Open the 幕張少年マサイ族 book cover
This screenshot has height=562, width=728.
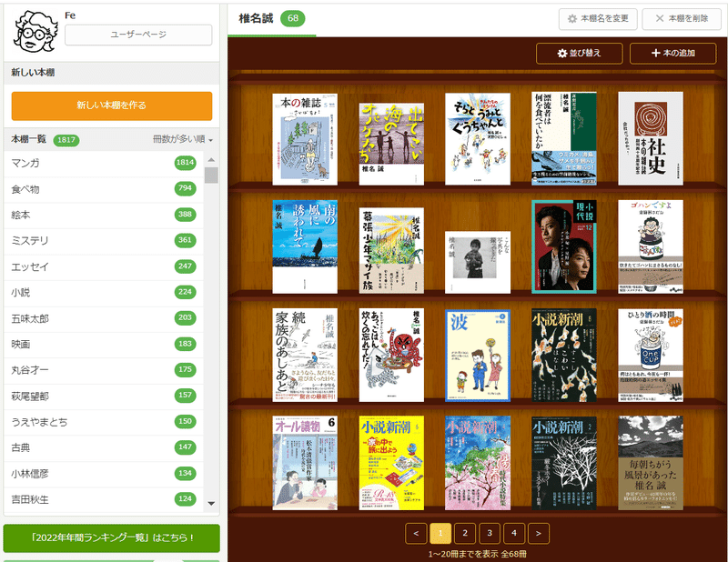tap(391, 251)
